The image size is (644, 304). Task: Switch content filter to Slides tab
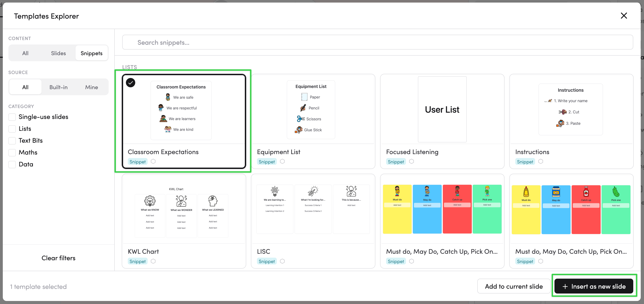click(58, 53)
